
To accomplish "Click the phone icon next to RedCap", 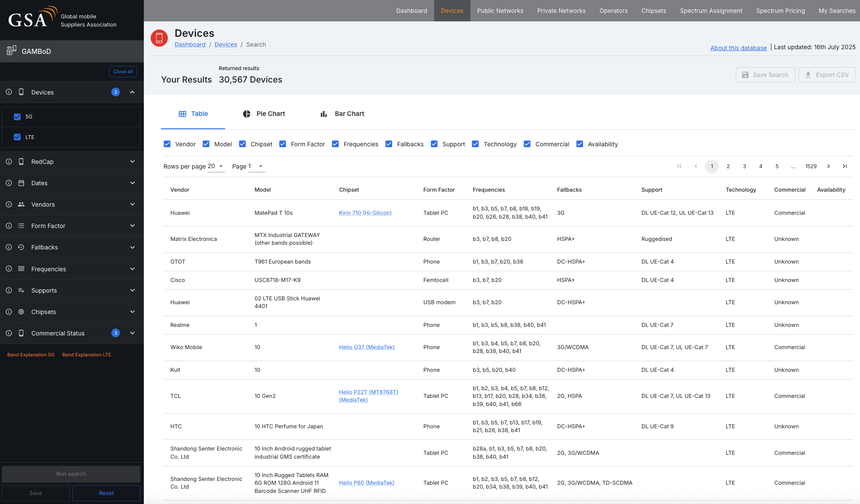I will [21, 162].
